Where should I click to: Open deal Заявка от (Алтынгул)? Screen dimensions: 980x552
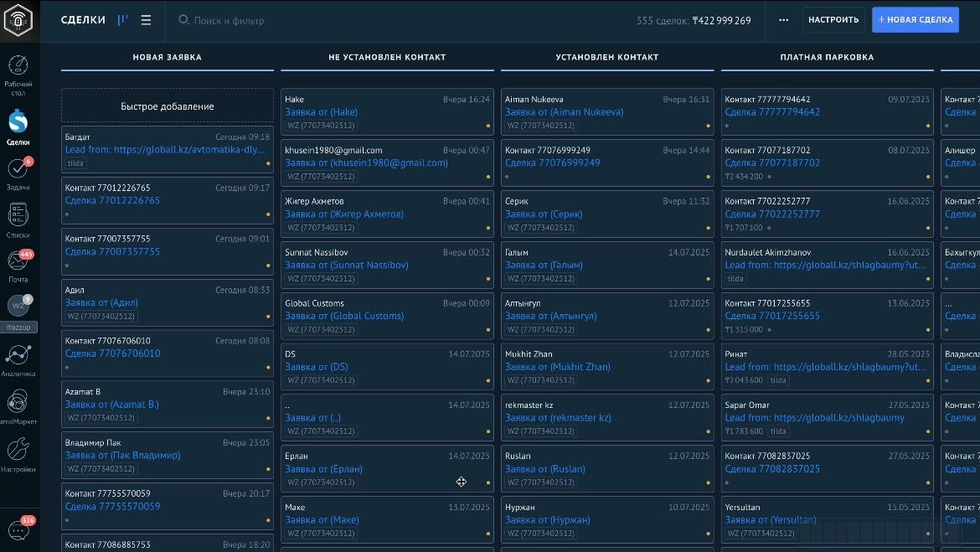tap(550, 316)
